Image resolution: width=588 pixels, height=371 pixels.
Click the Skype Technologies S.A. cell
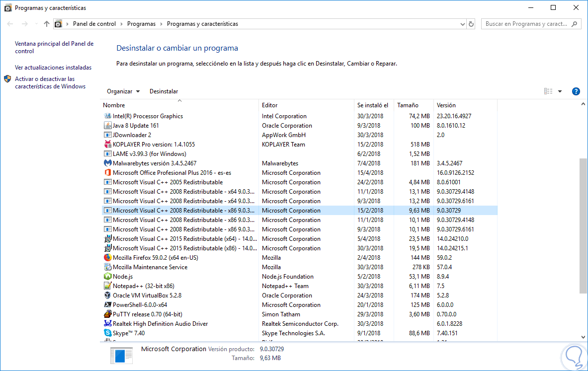pos(293,333)
